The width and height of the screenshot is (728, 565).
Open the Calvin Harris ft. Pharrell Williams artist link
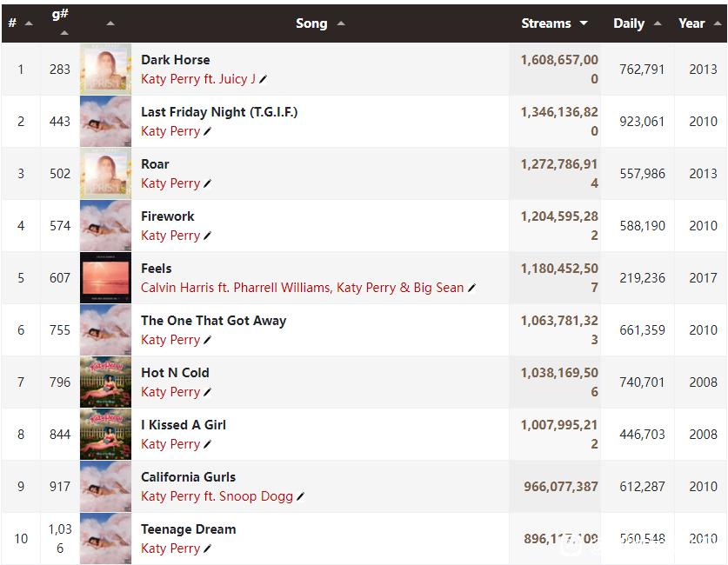(235, 288)
